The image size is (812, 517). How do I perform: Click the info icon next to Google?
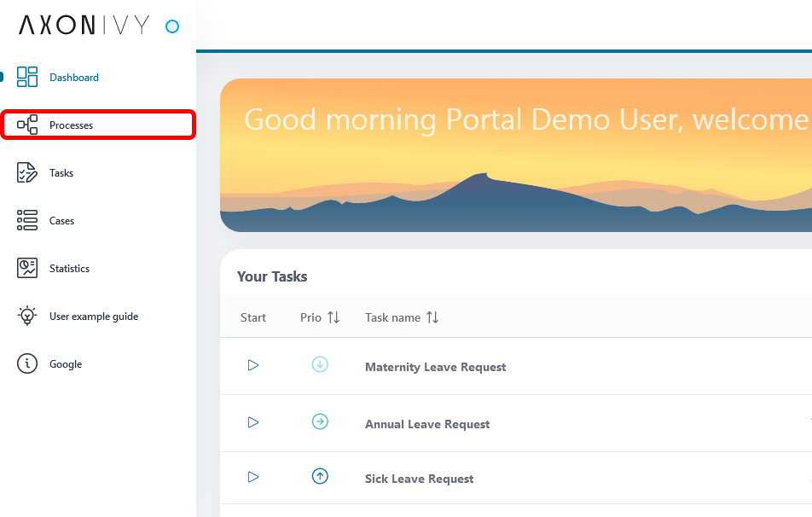tap(27, 363)
